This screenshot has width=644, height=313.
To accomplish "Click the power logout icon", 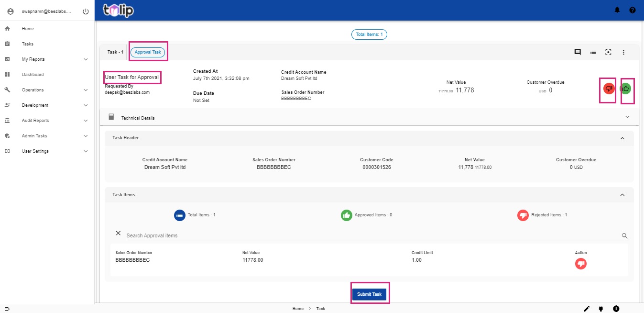I will tap(86, 11).
